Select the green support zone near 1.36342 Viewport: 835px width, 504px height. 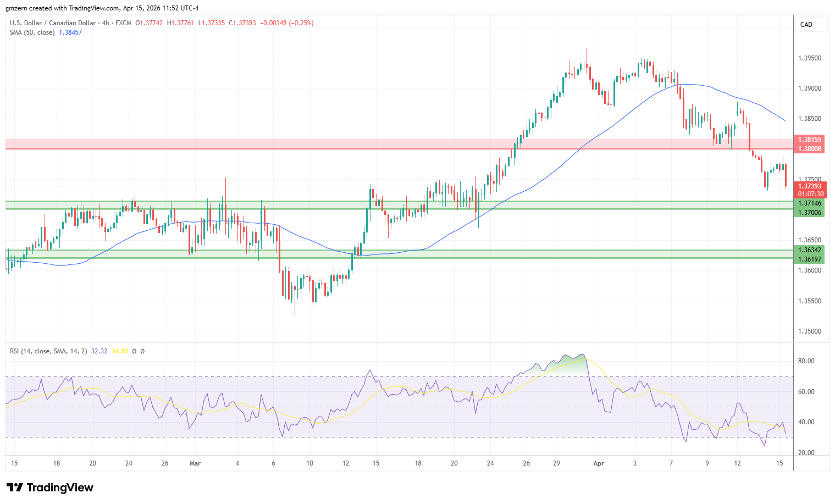(x=399, y=254)
